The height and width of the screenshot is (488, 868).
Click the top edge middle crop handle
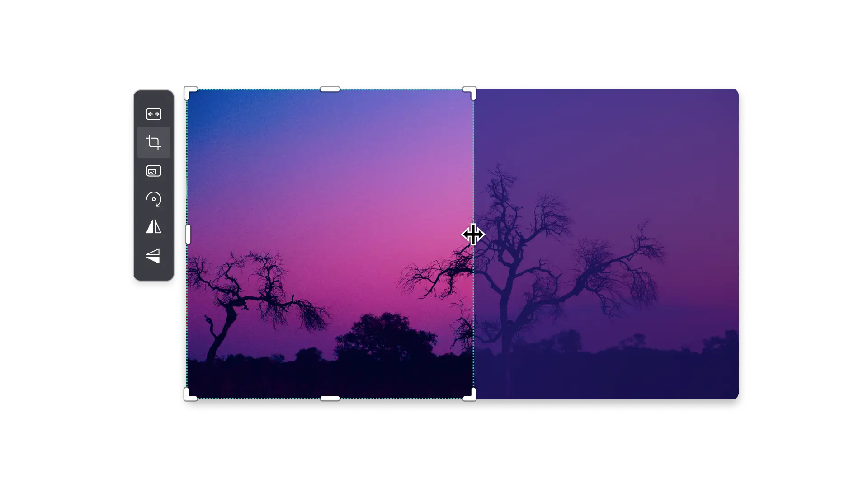coord(330,89)
